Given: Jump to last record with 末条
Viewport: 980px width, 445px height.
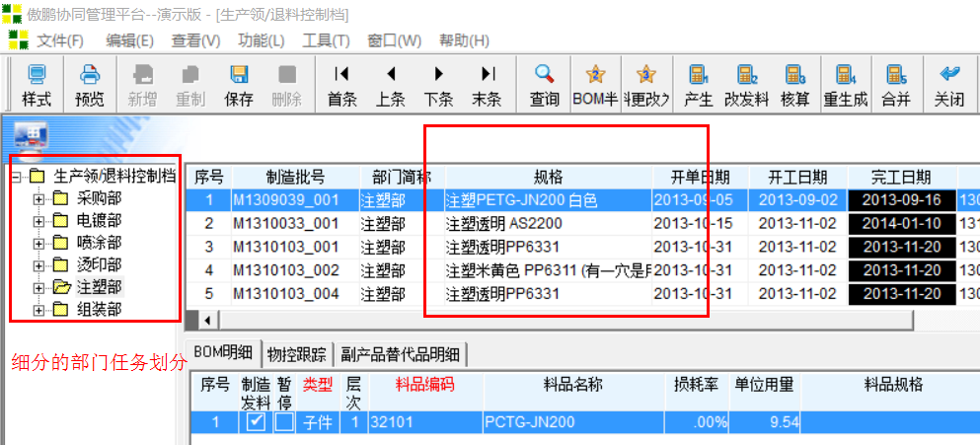Looking at the screenshot, I should pyautogui.click(x=487, y=75).
